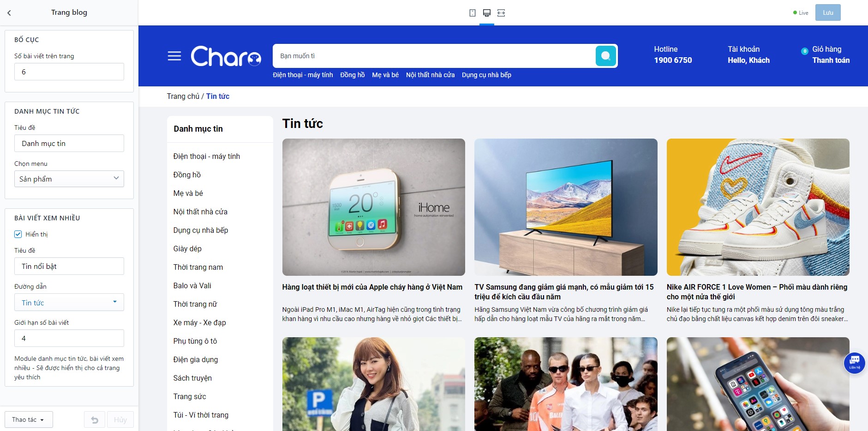Open Apple cháy hàng article title

(372, 287)
